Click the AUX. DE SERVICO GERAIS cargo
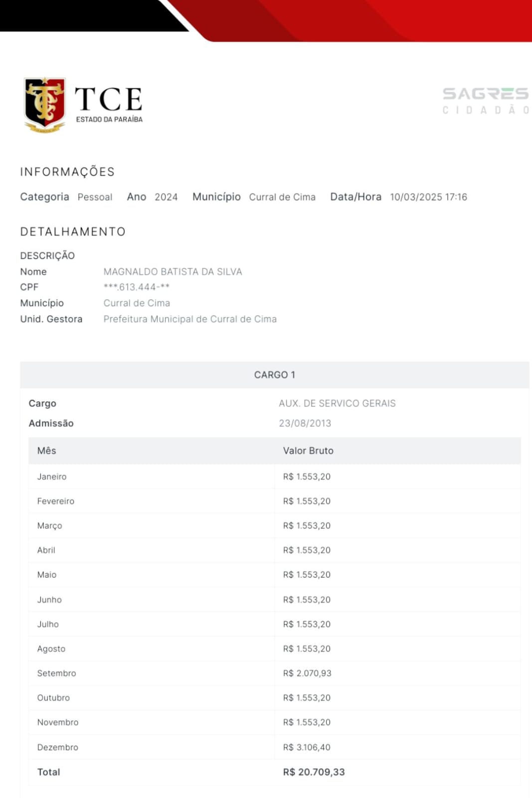Image resolution: width=532 pixels, height=798 pixels. (337, 403)
